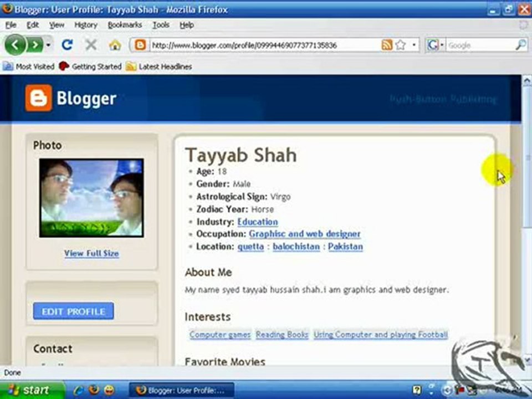Bookmark this page with the star icon
The image size is (532, 399).
pyautogui.click(x=401, y=45)
